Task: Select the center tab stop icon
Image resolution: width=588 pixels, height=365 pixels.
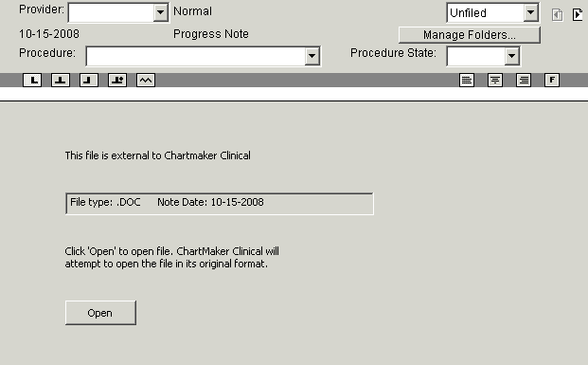Action: [x=61, y=80]
